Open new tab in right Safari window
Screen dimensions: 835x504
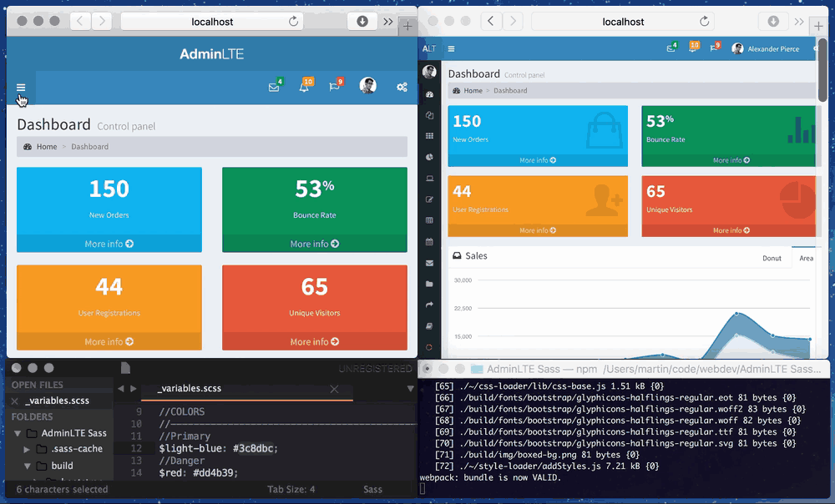click(x=818, y=26)
